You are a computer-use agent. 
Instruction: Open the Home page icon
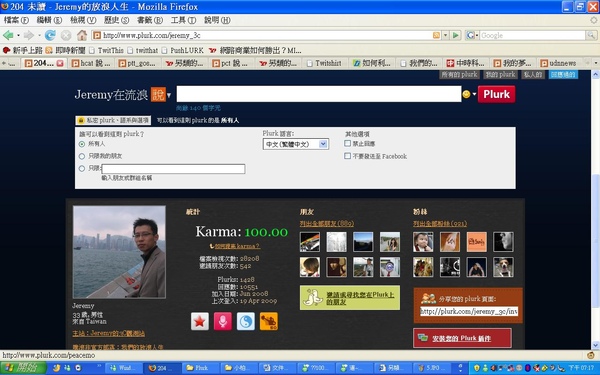coord(82,36)
